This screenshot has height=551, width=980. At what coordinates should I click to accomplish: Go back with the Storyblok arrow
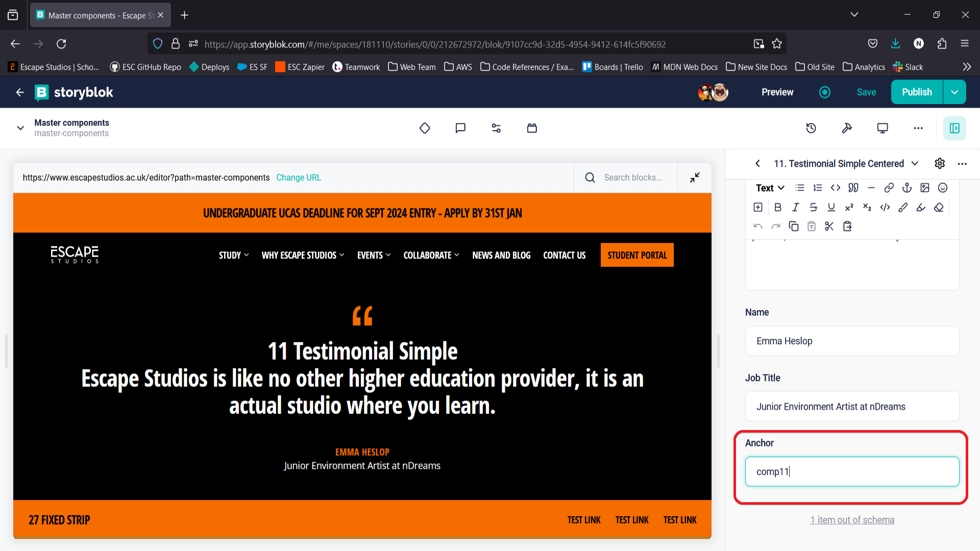pyautogui.click(x=20, y=92)
